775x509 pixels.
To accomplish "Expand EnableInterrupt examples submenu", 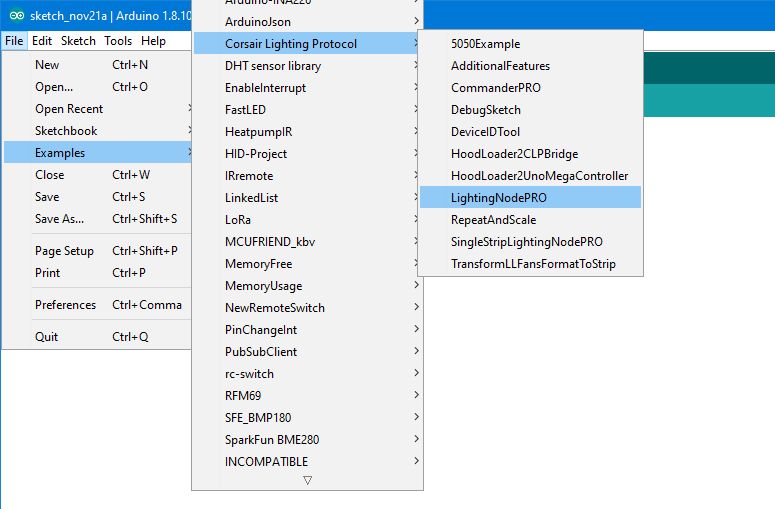I will coord(307,87).
